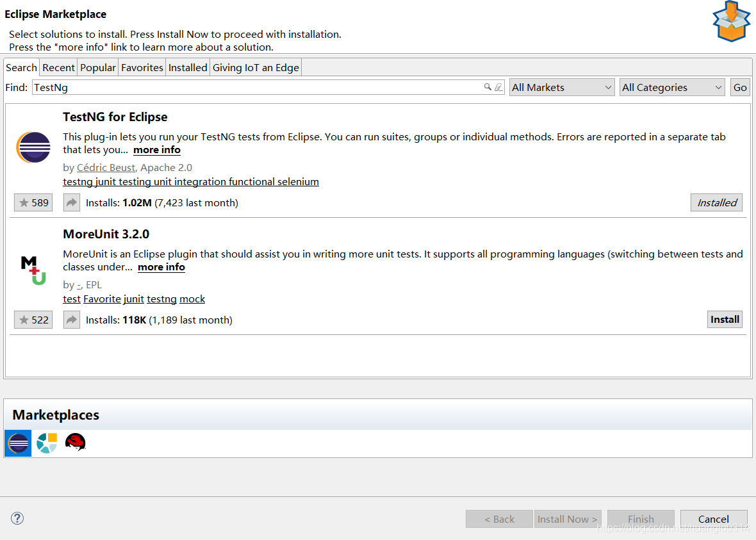Open the Cédric Beust author link

pos(106,167)
